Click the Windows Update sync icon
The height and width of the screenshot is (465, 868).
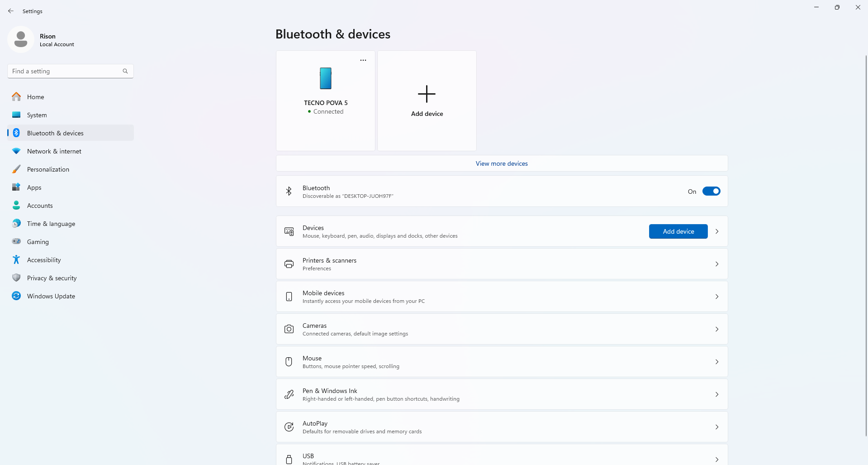pyautogui.click(x=16, y=296)
